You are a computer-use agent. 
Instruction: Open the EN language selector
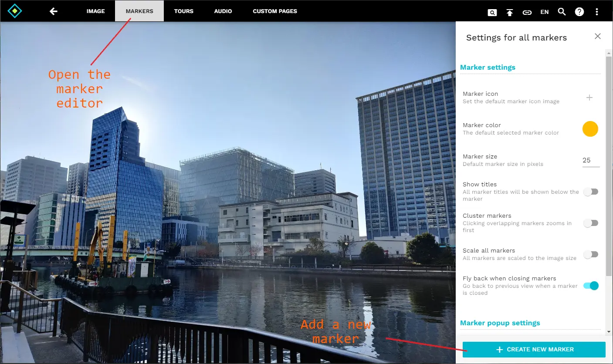click(x=544, y=12)
